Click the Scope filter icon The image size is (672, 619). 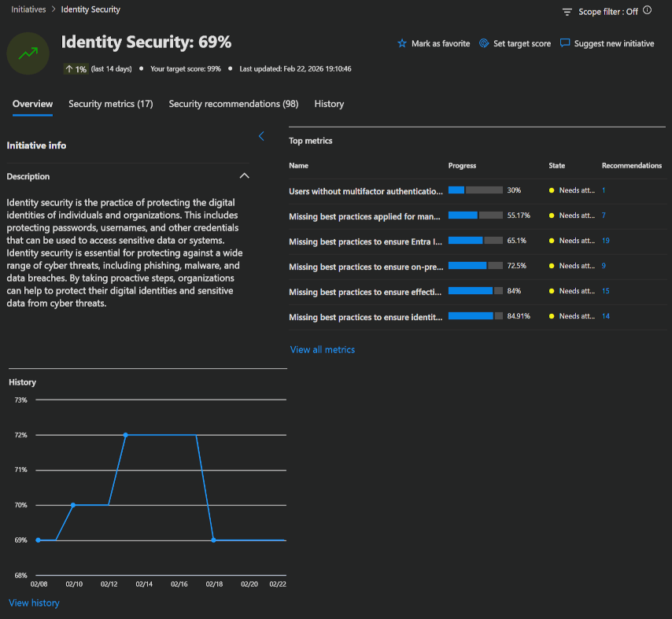(567, 12)
